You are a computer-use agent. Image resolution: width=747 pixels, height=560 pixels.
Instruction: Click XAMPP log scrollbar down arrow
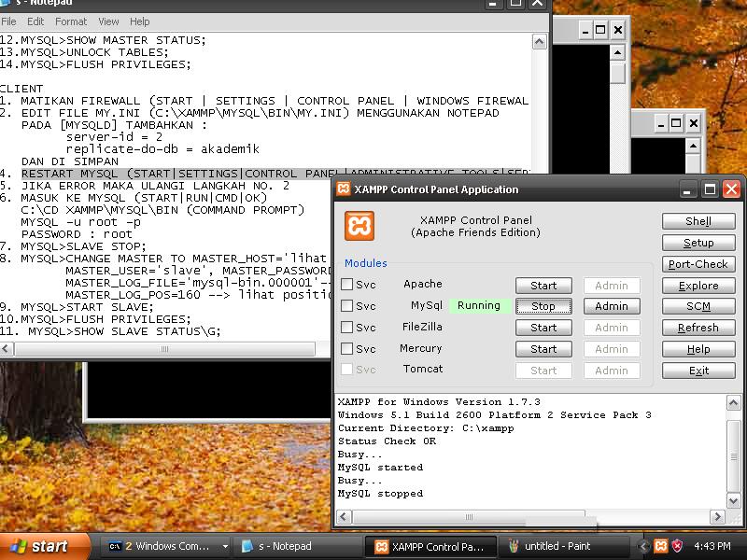pyautogui.click(x=733, y=500)
